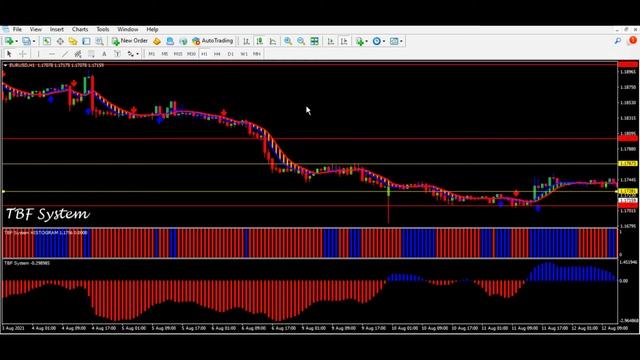This screenshot has width=640, height=360.
Task: Open the Tools menu
Action: tap(103, 29)
